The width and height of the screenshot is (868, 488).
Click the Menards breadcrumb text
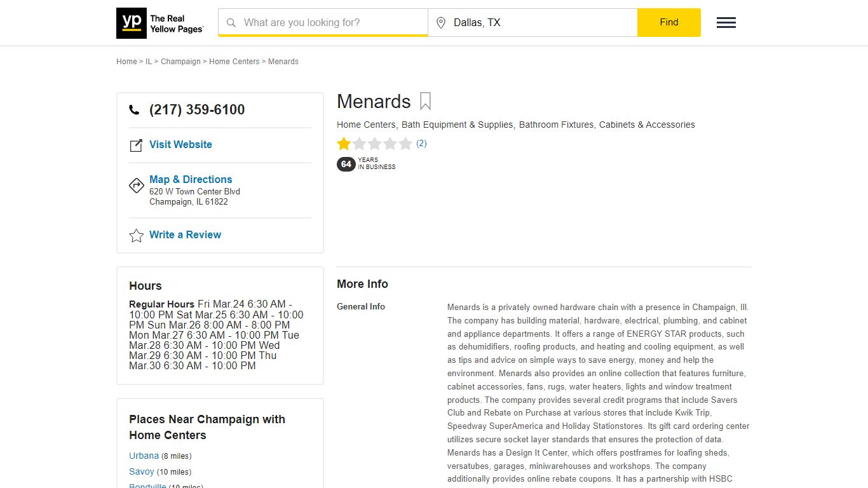pos(283,62)
